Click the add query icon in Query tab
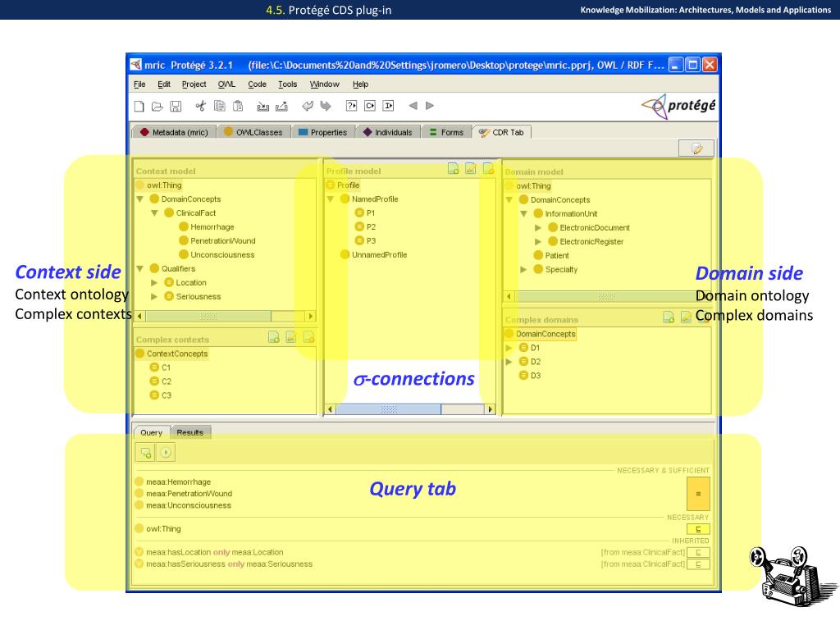This screenshot has width=840, height=630. click(146, 453)
